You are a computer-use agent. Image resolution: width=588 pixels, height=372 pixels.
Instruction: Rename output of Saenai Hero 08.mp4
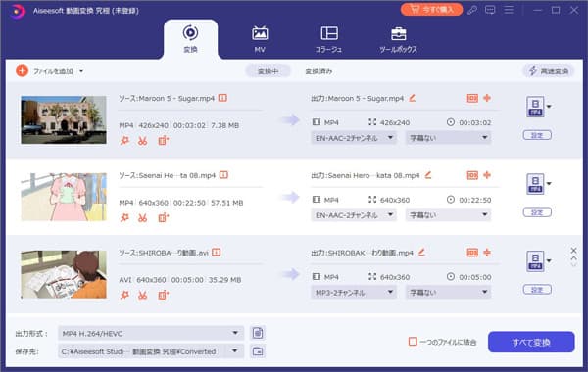point(428,175)
